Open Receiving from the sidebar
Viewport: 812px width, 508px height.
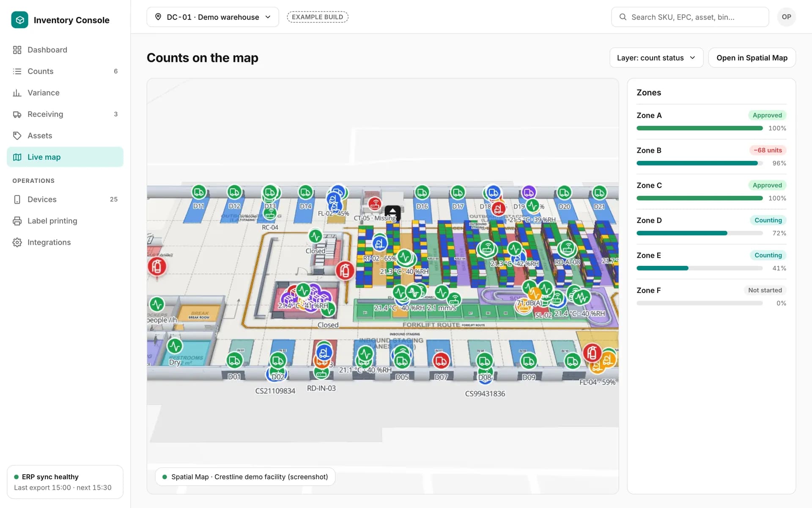pyautogui.click(x=65, y=114)
